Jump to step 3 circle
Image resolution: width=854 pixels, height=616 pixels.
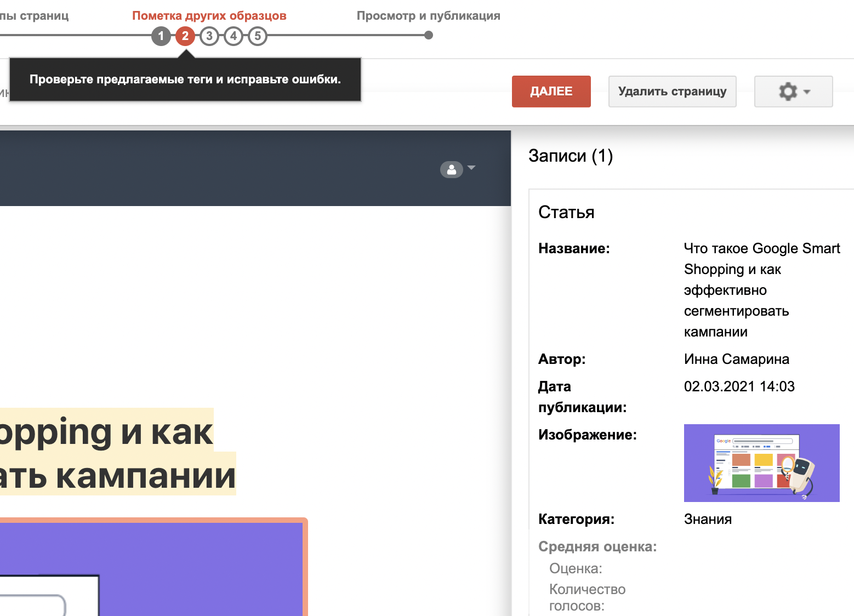point(209,36)
